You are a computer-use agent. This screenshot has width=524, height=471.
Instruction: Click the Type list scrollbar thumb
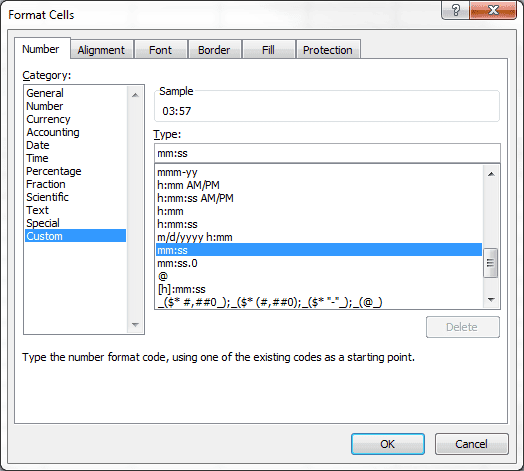pyautogui.click(x=491, y=263)
